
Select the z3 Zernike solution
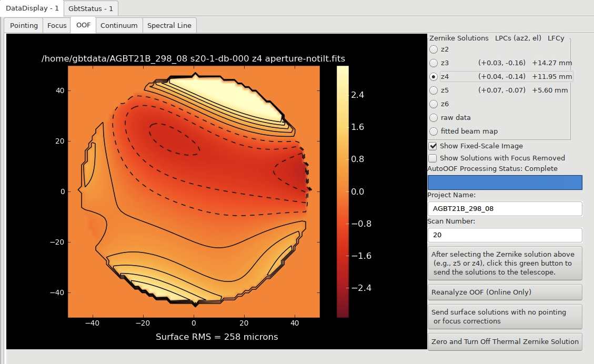point(434,63)
